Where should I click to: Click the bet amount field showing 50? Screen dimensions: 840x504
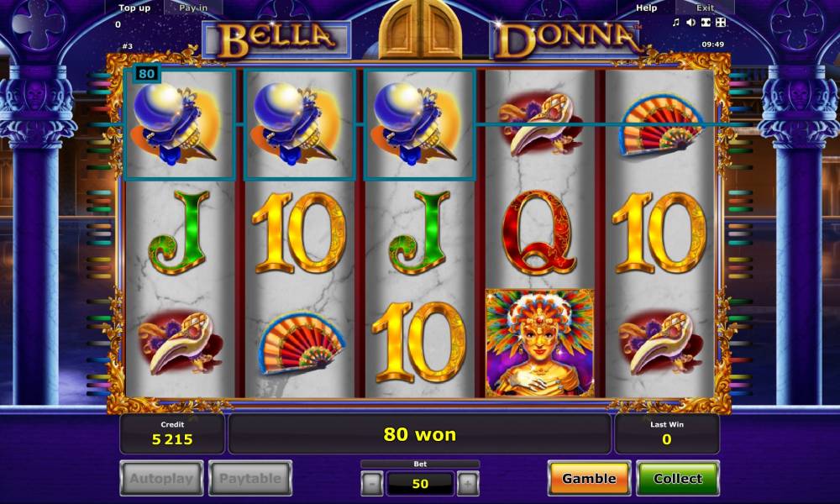(x=420, y=484)
